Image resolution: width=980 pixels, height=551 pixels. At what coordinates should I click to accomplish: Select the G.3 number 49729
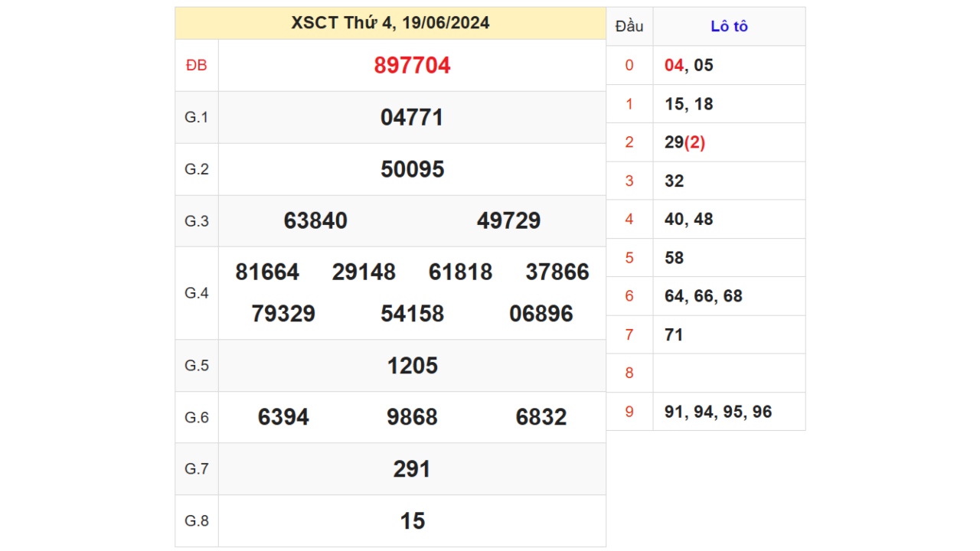point(509,220)
